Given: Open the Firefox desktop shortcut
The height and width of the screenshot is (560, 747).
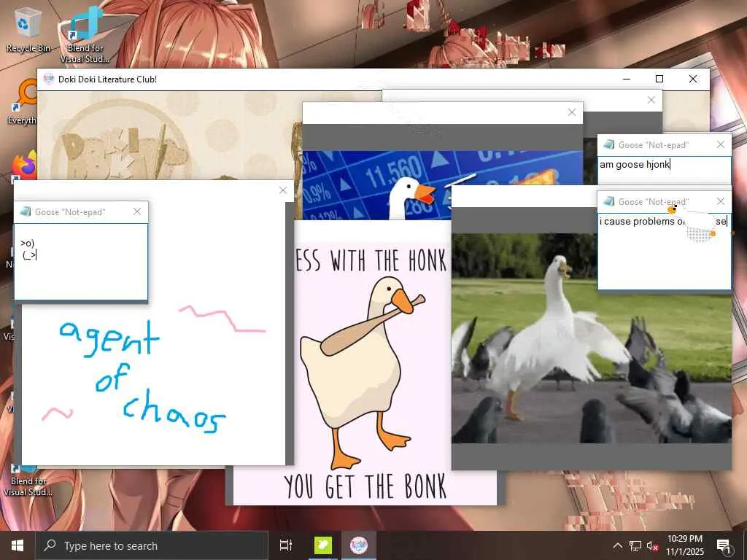Looking at the screenshot, I should tap(25, 166).
